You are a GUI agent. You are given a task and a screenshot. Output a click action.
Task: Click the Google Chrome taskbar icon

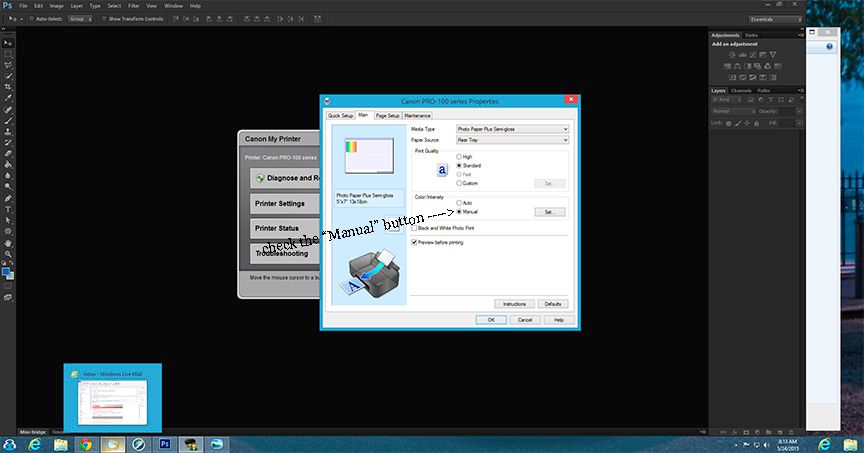tap(86, 443)
